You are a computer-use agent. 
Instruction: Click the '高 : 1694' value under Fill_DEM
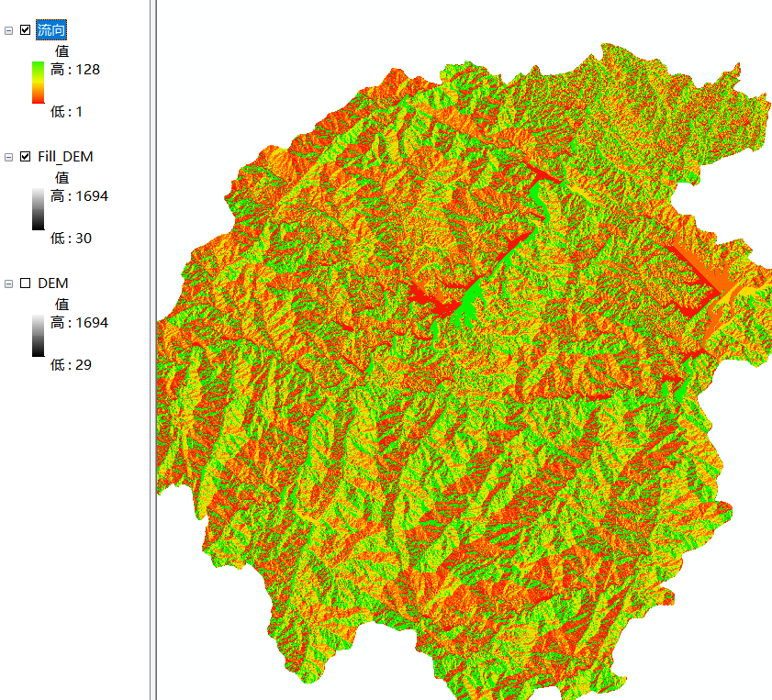(79, 196)
